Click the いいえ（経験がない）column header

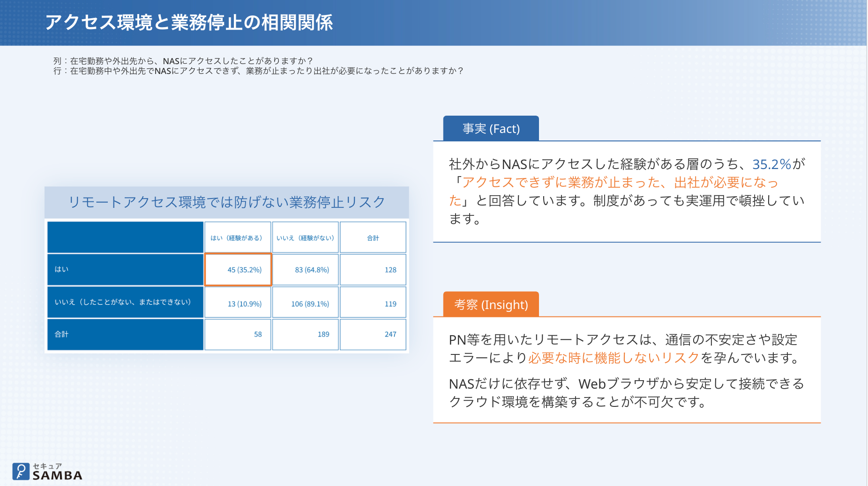(305, 237)
